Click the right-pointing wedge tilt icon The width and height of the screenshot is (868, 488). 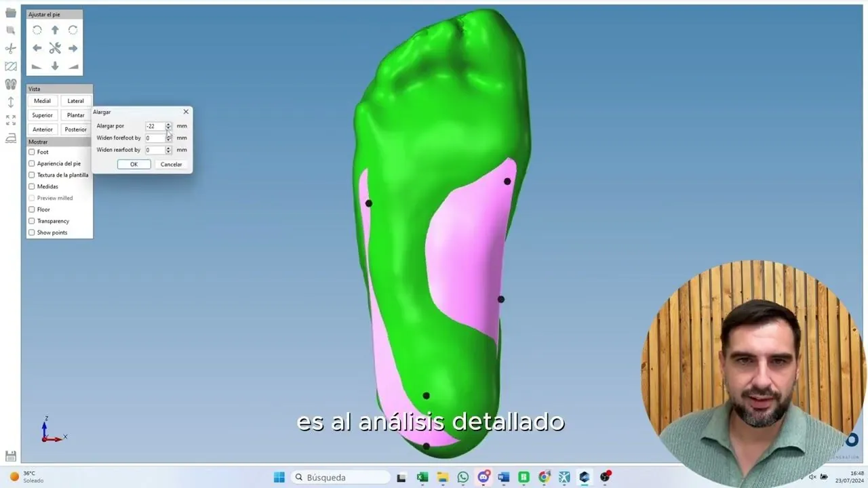click(x=73, y=66)
